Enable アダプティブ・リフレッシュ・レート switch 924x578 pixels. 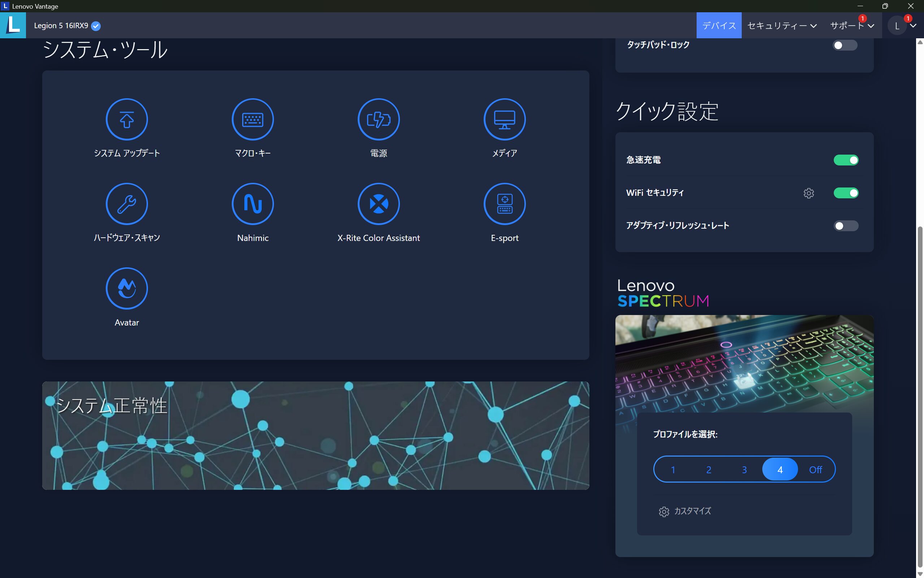pyautogui.click(x=846, y=226)
